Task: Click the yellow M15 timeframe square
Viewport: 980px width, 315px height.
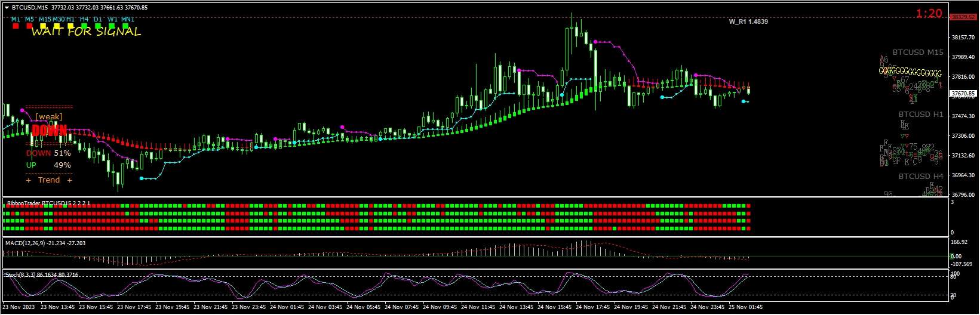Action: tap(43, 26)
